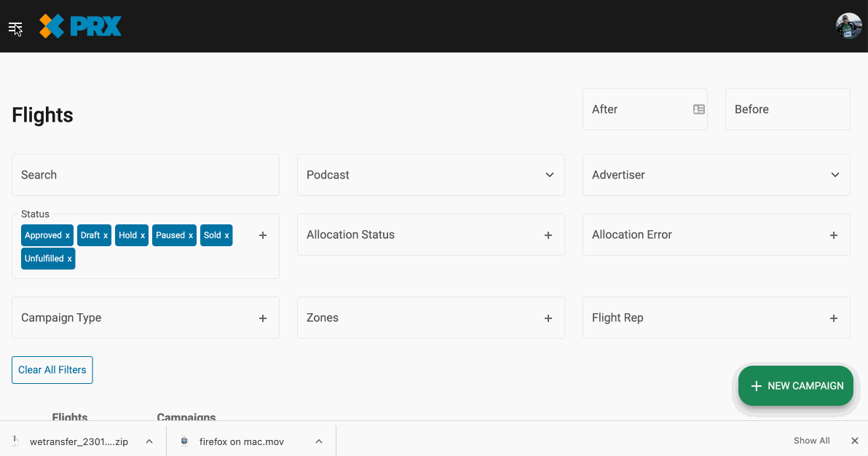Remove the Sold status chip

coord(226,235)
